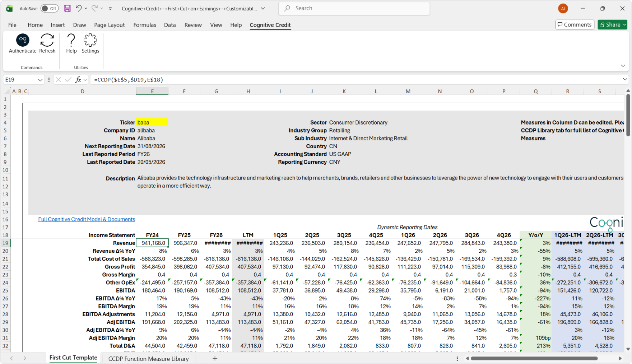Select row 19 header
The width and height of the screenshot is (632, 364).
point(5,243)
